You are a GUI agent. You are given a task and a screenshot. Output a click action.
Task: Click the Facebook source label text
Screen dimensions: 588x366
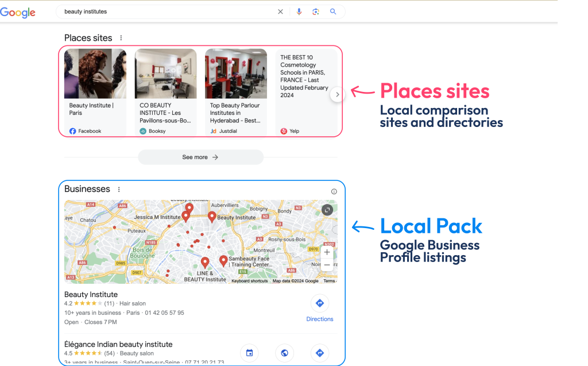tap(90, 131)
